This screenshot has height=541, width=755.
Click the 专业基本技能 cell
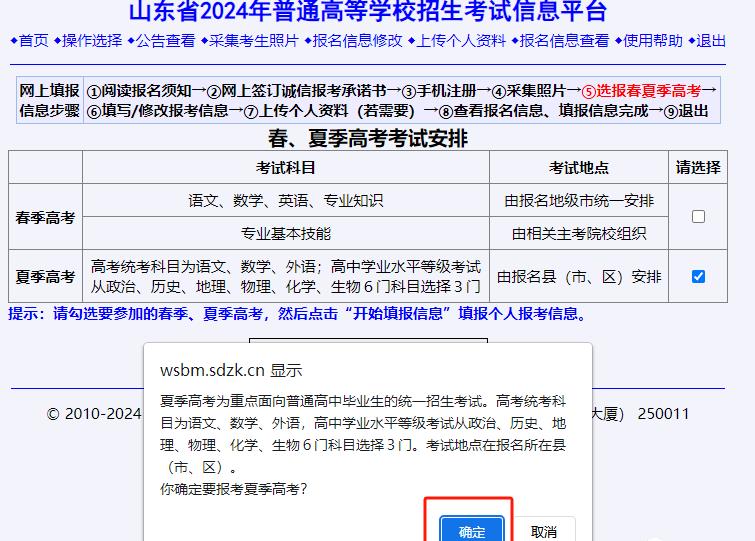pos(286,233)
